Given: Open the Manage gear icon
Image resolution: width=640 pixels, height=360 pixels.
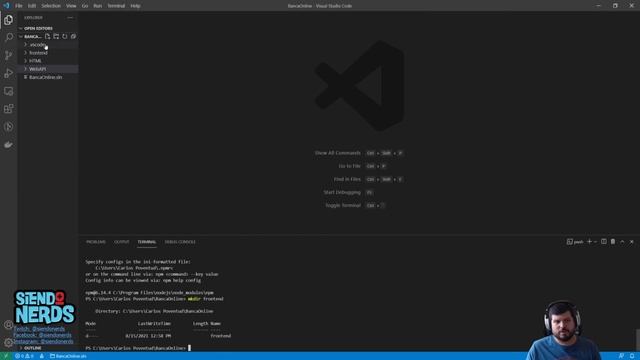Looking at the screenshot, I should click(x=9, y=342).
